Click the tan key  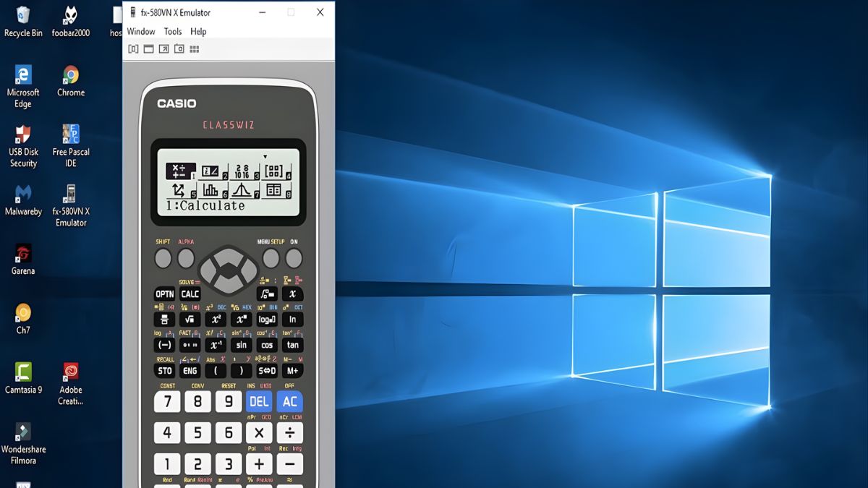tap(292, 345)
